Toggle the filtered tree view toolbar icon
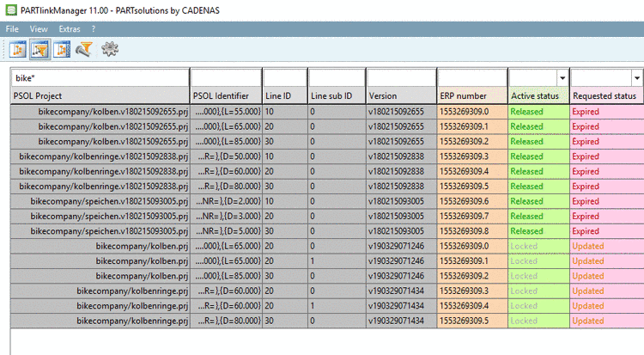 click(39, 50)
